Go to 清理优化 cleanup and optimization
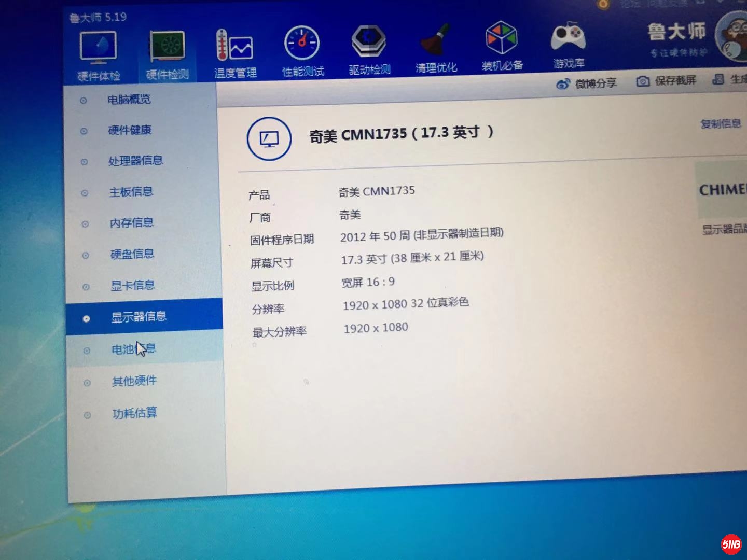Screen dimensions: 747x560 point(436,48)
